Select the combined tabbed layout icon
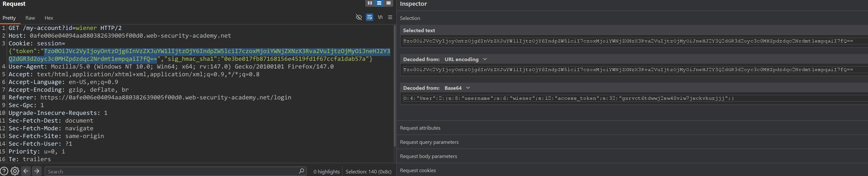 pos(388,3)
